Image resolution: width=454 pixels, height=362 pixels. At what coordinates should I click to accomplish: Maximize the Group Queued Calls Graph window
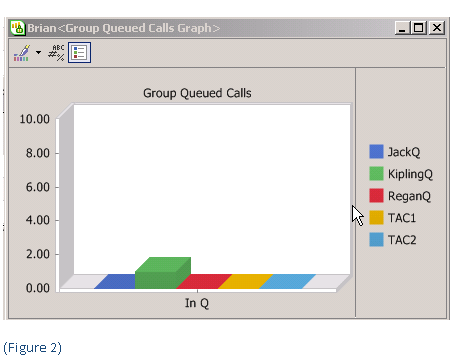click(419, 28)
